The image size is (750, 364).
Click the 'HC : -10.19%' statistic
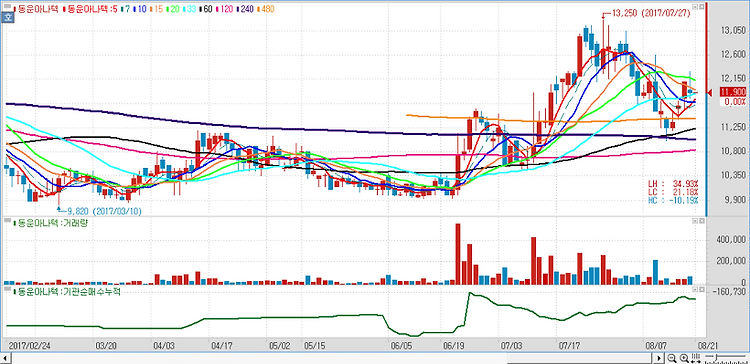point(673,200)
